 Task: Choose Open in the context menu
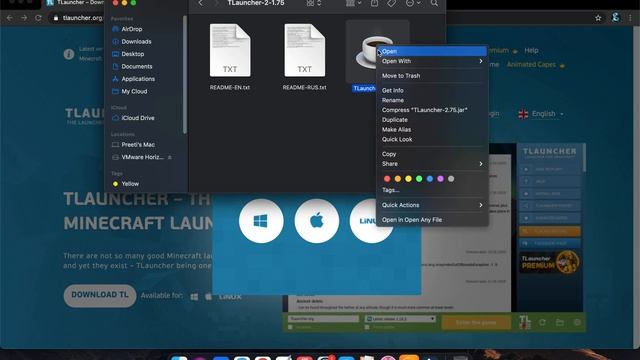(x=432, y=51)
